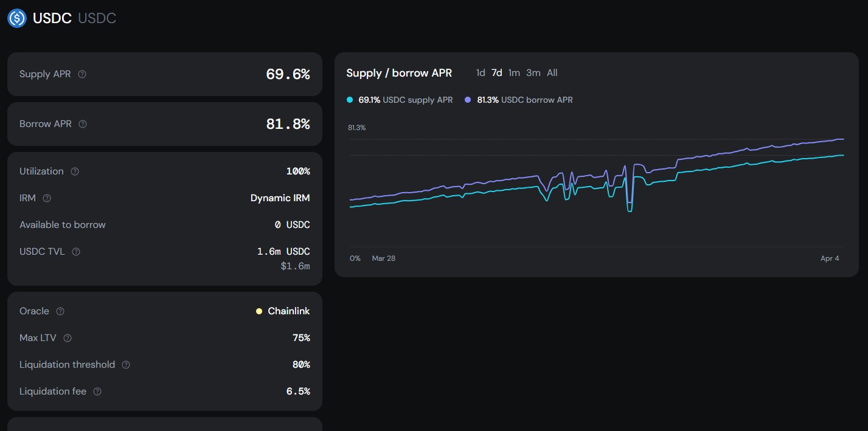Switch chart to 1m time range
The image size is (868, 431).
pos(514,73)
